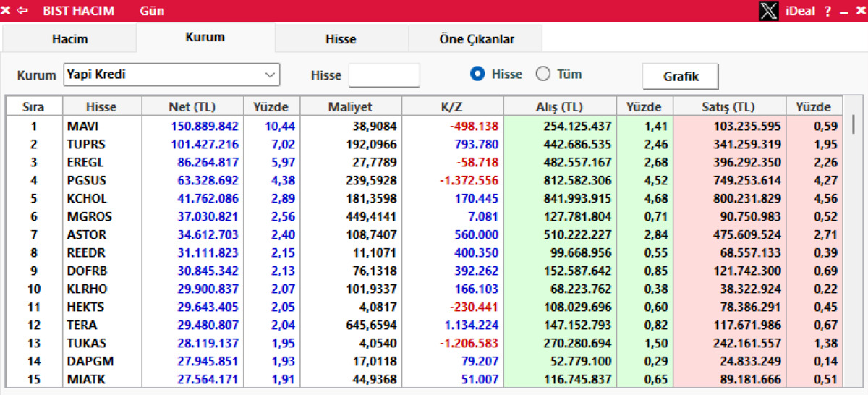Viewport: 868px width, 395px height.
Task: Select the TUPRS stock row
Action: [x=425, y=144]
